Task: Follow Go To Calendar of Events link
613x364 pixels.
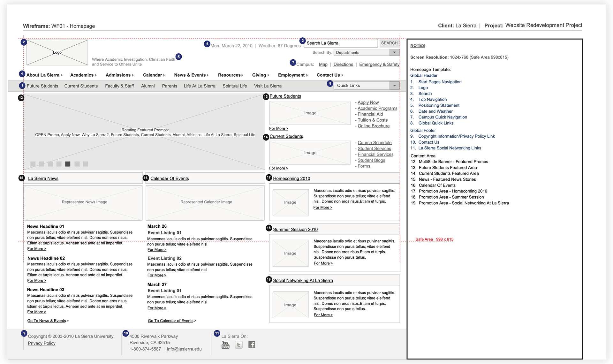Action: [x=172, y=321]
